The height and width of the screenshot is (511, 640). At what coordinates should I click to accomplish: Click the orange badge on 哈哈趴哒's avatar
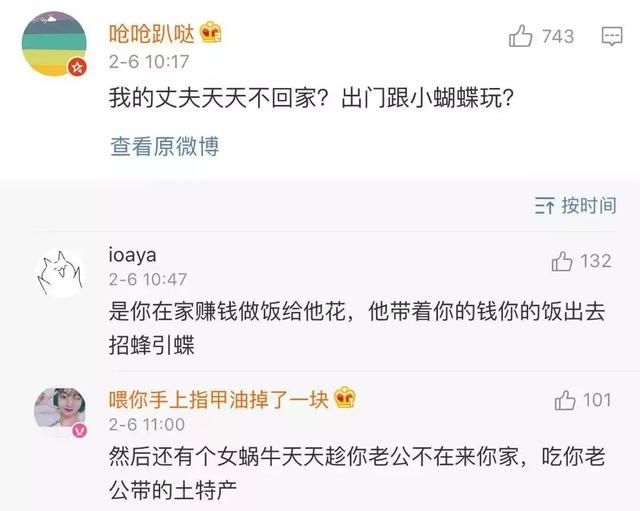point(76,67)
